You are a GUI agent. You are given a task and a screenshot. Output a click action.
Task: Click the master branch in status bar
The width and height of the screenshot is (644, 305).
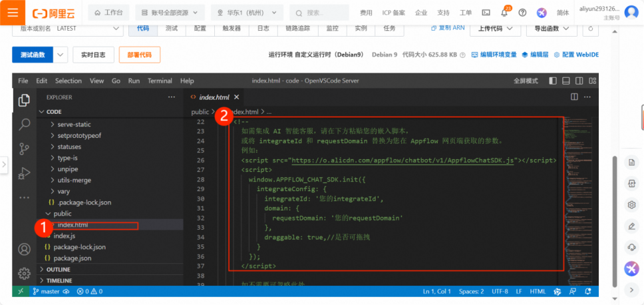[47, 292]
